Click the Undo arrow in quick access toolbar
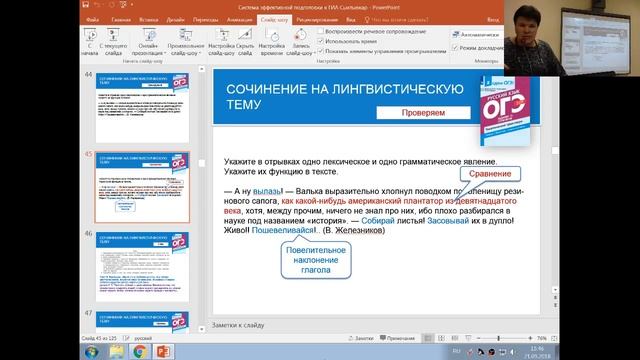 (97, 5)
